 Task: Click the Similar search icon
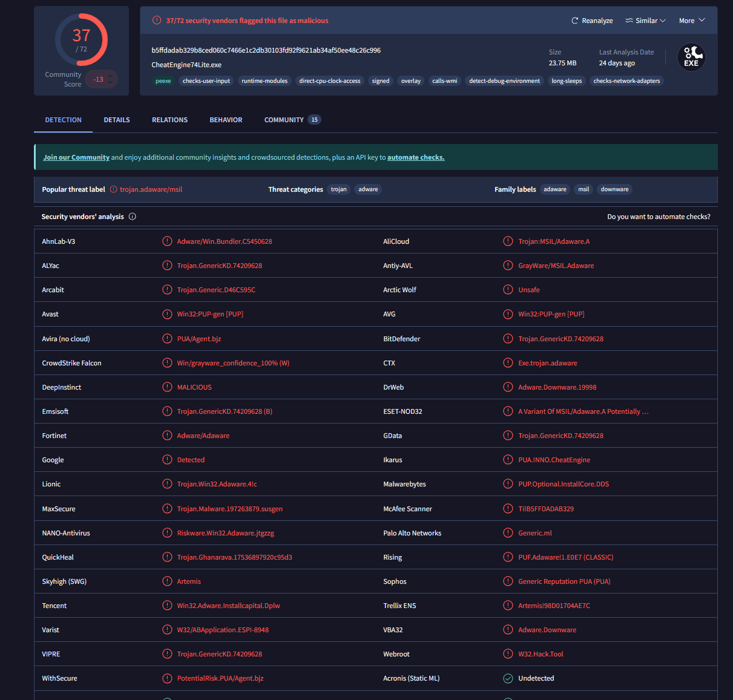[629, 21]
